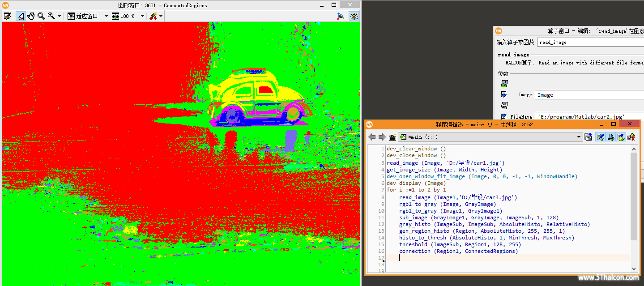Image resolution: width=644 pixels, height=286 pixels.
Task: Open the 100 % zoom dropdown
Action: [x=142, y=16]
